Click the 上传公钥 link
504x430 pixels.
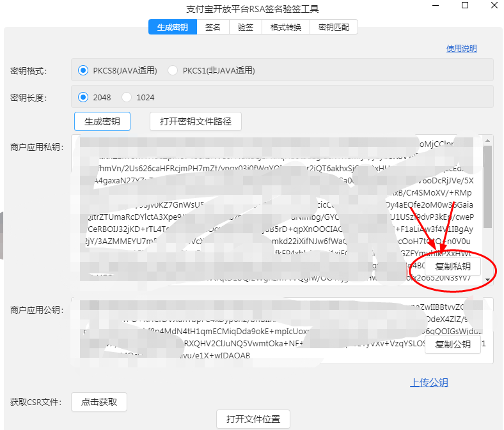click(x=429, y=383)
